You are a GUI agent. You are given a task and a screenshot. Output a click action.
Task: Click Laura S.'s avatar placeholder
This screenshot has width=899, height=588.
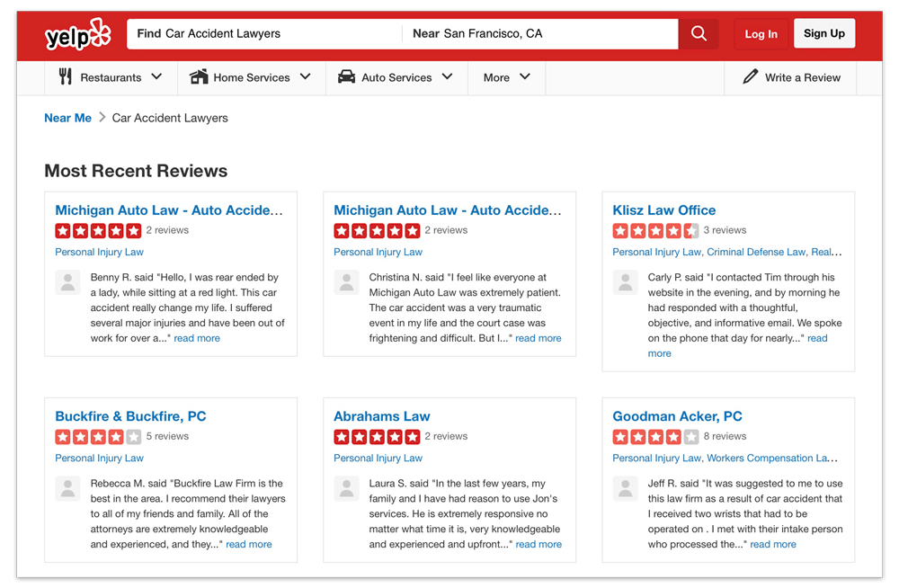pos(346,488)
